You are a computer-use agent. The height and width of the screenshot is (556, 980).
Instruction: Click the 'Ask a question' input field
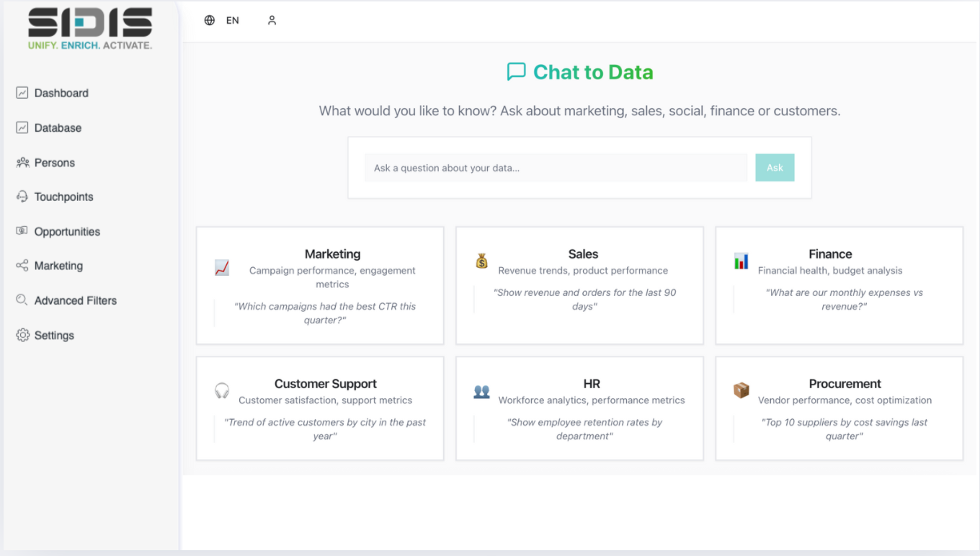pos(555,168)
